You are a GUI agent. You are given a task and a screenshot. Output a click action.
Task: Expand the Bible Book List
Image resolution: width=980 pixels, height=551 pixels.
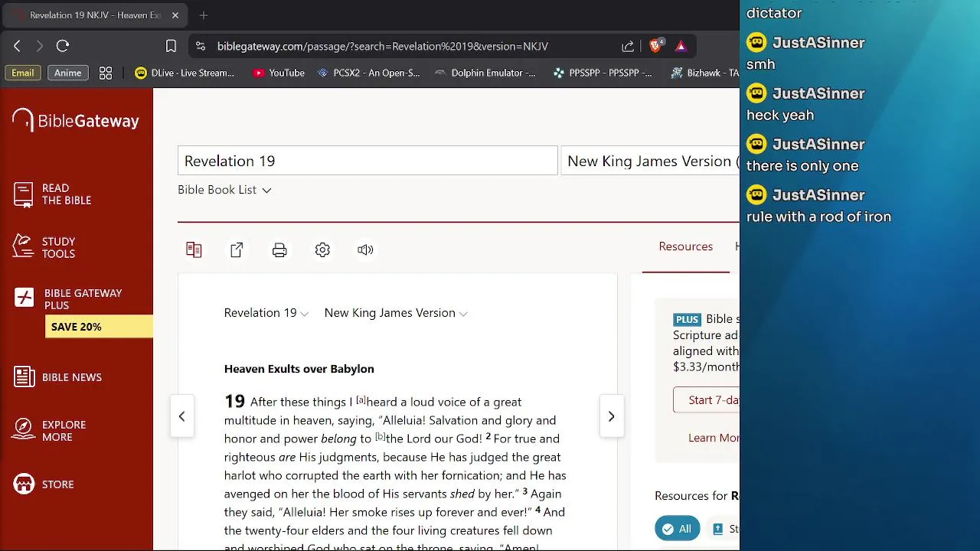click(224, 190)
